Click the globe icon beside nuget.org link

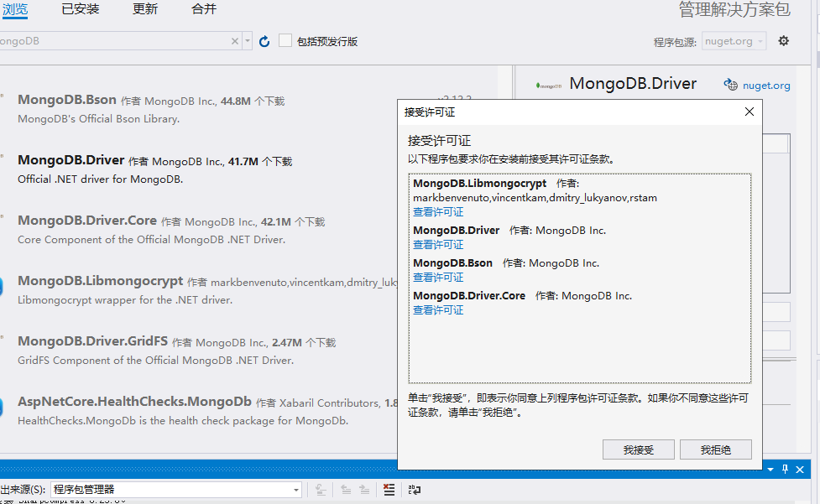[730, 85]
